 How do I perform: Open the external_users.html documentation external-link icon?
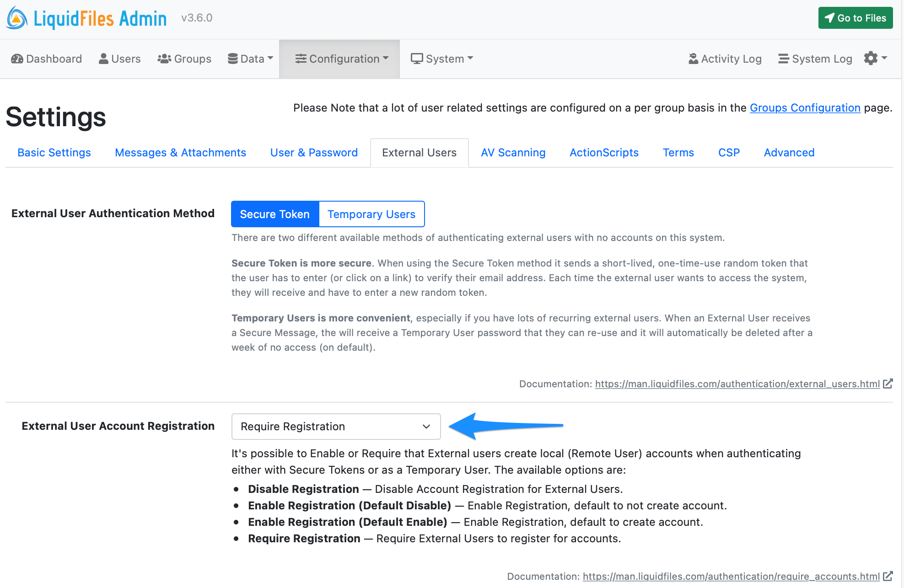[x=888, y=384]
